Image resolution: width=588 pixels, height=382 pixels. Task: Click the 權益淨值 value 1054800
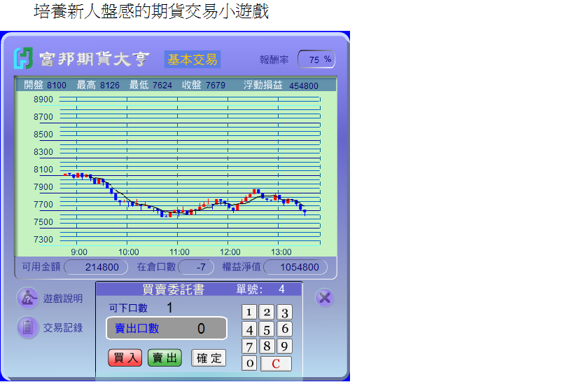295,267
